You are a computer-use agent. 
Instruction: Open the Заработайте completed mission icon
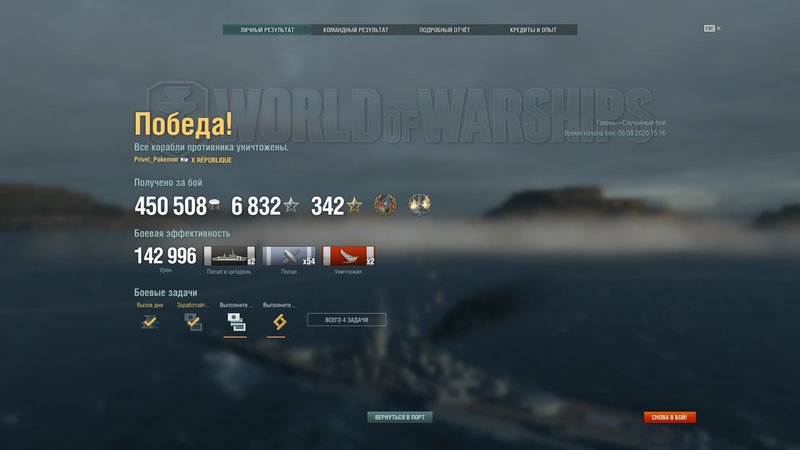tap(193, 321)
